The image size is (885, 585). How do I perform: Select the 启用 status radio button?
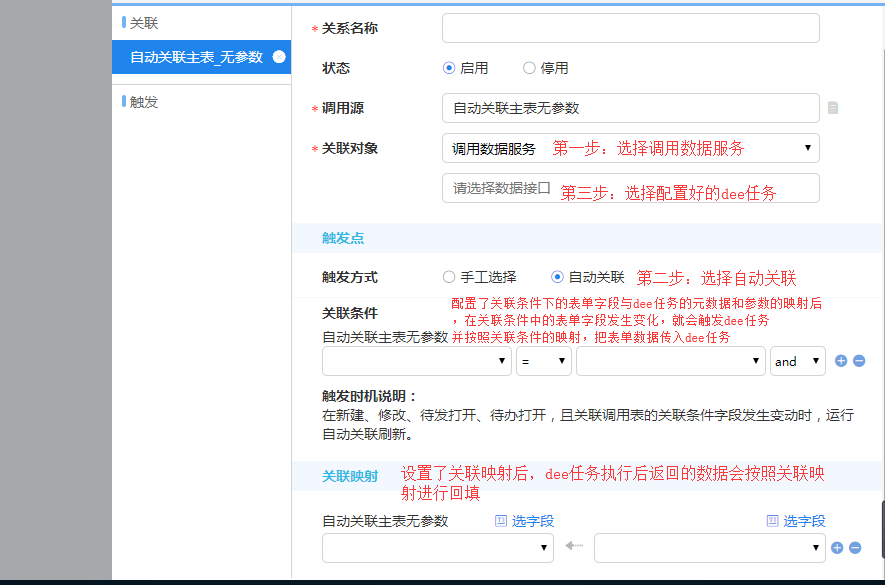pyautogui.click(x=449, y=68)
